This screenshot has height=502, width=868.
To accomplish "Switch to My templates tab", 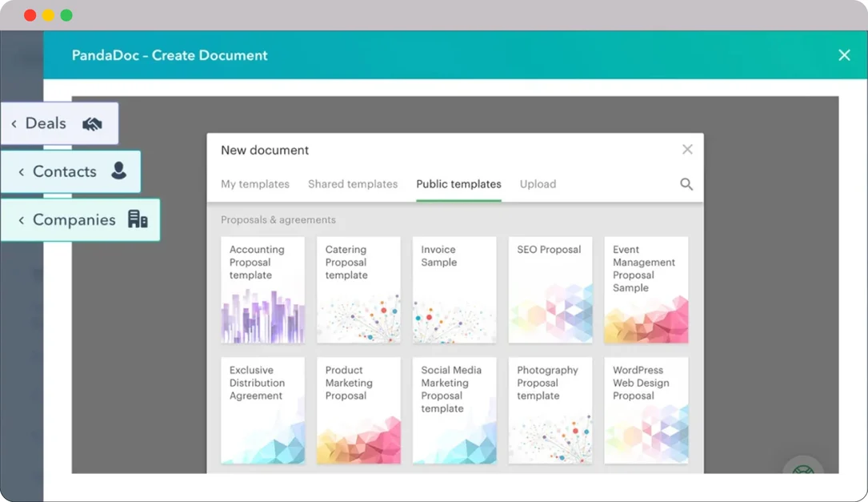I will [255, 184].
